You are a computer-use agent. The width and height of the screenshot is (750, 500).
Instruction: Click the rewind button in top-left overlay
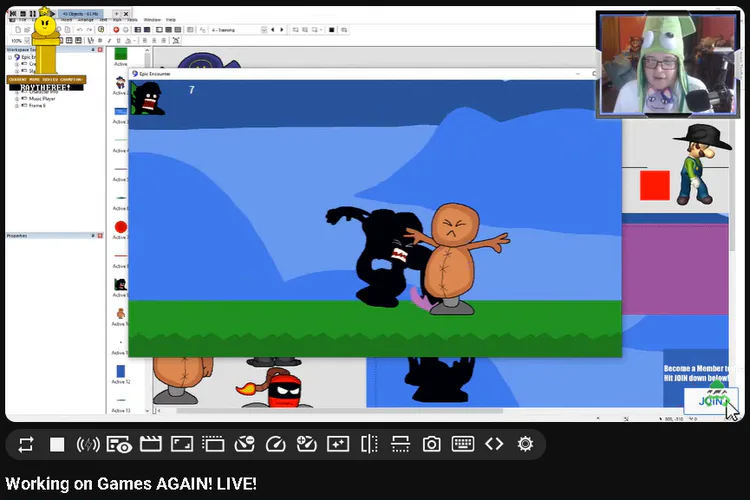(13, 14)
